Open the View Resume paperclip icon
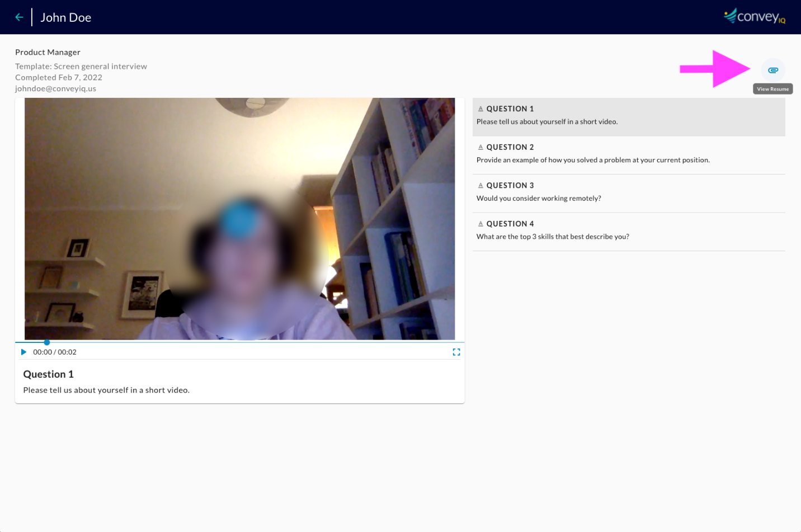The image size is (801, 532). [773, 70]
